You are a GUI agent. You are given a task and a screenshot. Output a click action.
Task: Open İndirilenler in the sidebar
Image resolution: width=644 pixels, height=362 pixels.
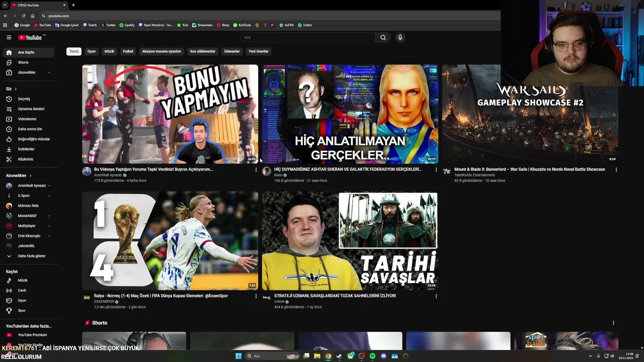(28, 149)
